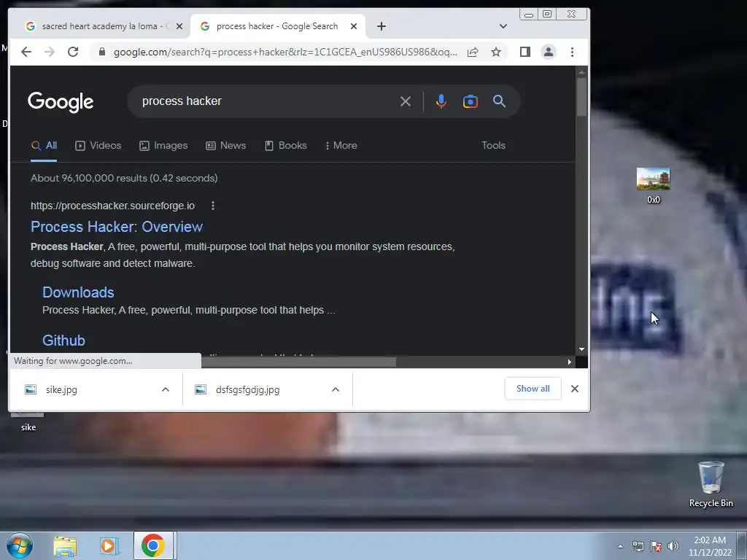Close the sacred heart academy tab
The image size is (747, 560).
pyautogui.click(x=179, y=26)
